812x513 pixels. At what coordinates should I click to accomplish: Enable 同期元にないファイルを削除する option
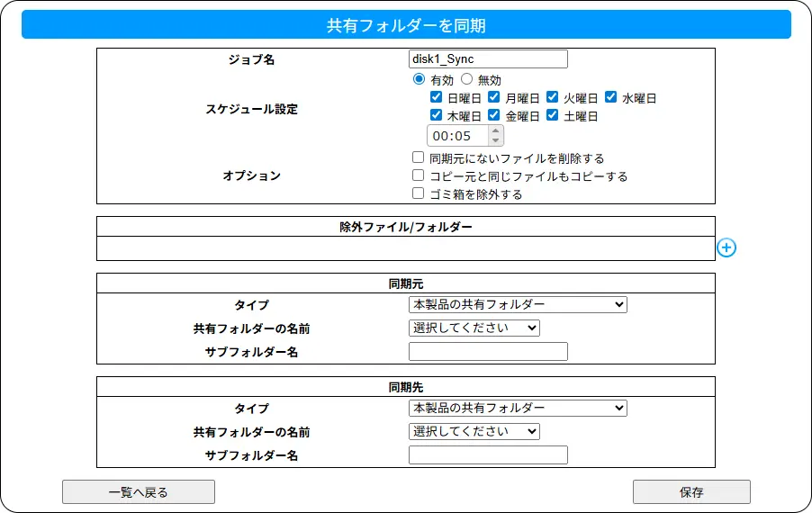tap(418, 157)
